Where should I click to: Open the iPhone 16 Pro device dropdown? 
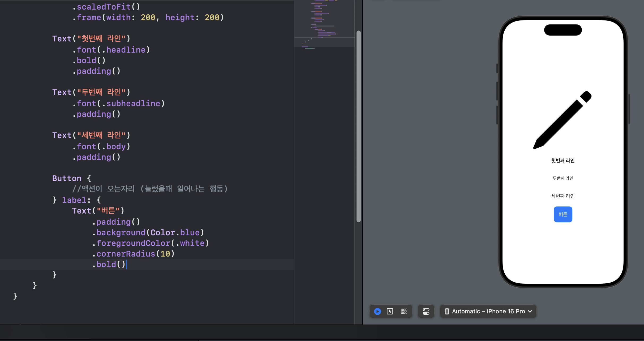pos(488,311)
